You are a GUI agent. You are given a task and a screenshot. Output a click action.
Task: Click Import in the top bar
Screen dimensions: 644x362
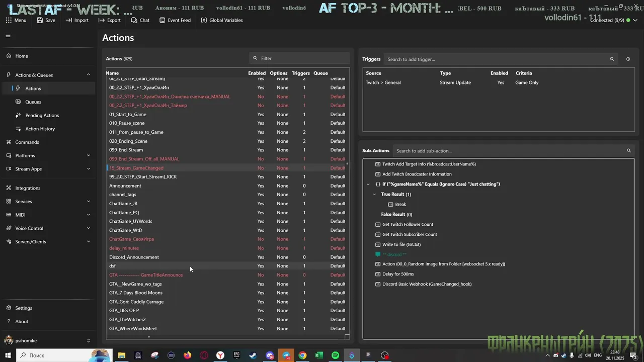(76, 20)
